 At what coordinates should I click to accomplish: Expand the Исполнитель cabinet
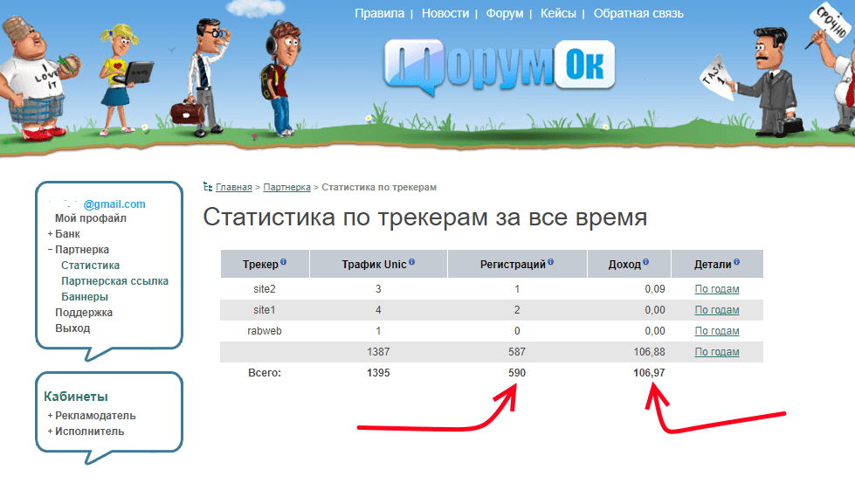point(50,432)
